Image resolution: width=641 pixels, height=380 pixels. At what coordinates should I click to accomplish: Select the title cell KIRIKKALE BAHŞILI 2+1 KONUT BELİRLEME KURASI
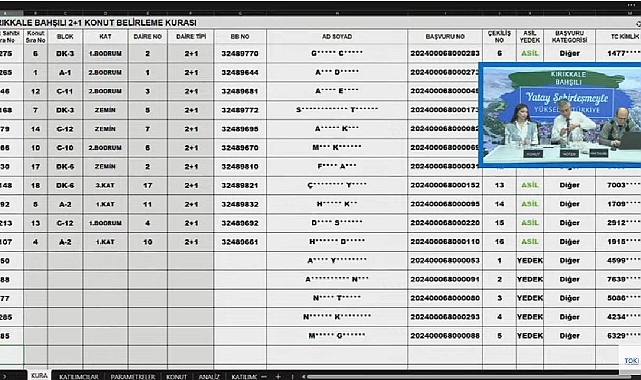(x=98, y=22)
